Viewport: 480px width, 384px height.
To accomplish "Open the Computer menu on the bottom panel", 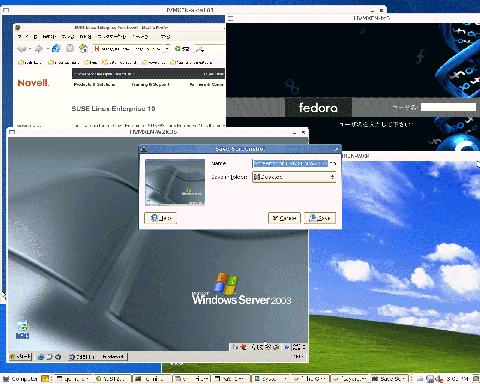I will [20, 379].
